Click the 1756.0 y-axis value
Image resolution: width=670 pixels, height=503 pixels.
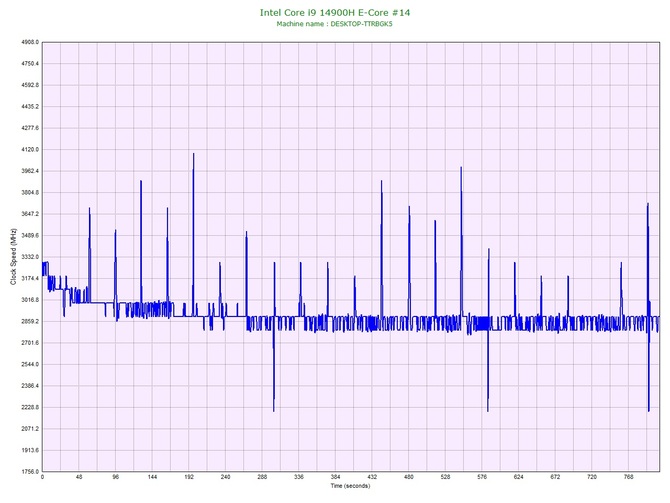click(30, 472)
